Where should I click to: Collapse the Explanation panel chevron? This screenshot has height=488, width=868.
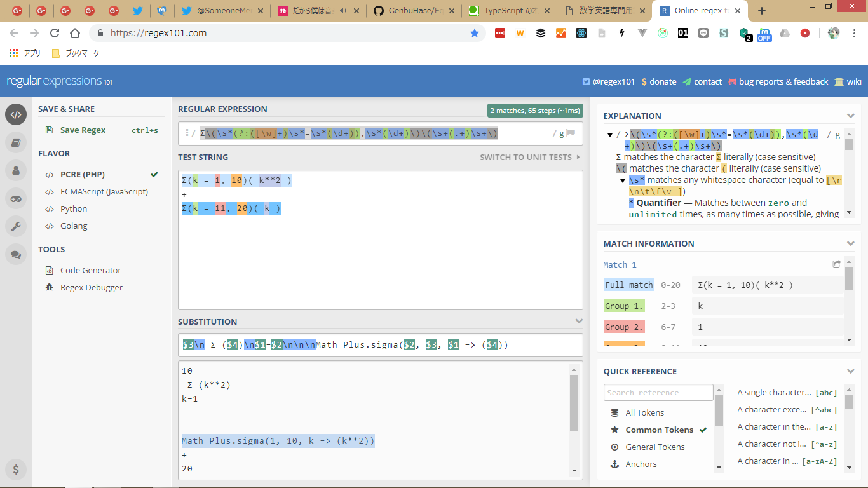[x=851, y=116]
